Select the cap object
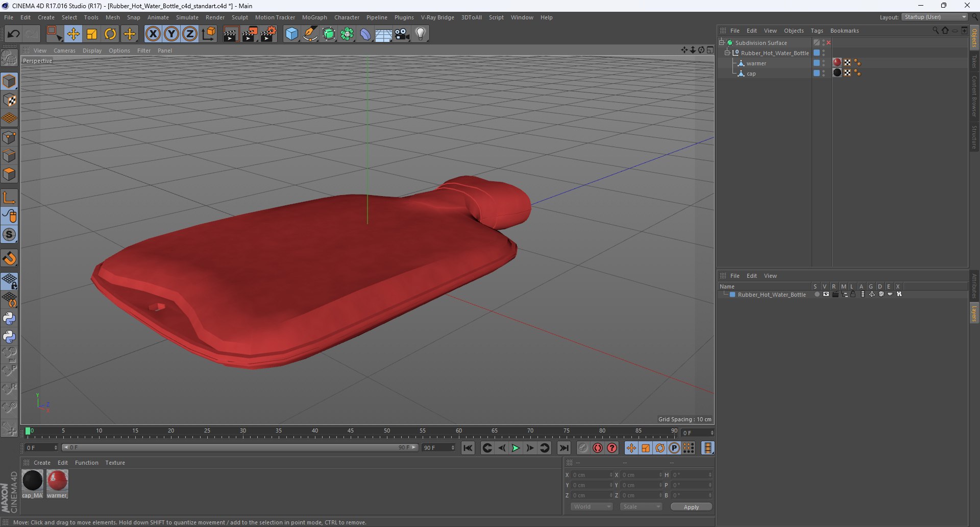The height and width of the screenshot is (527, 980). tap(751, 74)
